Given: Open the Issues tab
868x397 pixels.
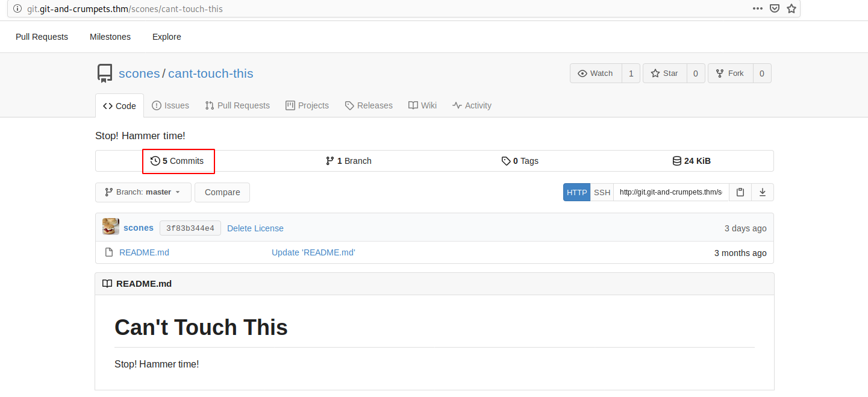Looking at the screenshot, I should 170,105.
